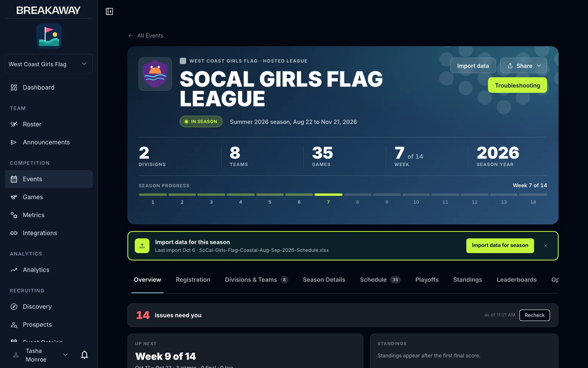Click the Analytics trend-line icon
This screenshot has height=368, width=588.
(x=14, y=270)
